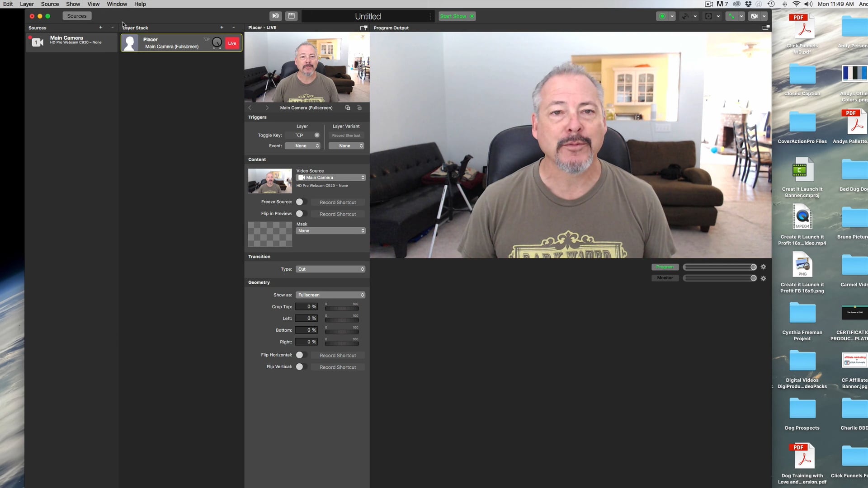Open the Video Source dropdown showing Main Camera

click(330, 177)
